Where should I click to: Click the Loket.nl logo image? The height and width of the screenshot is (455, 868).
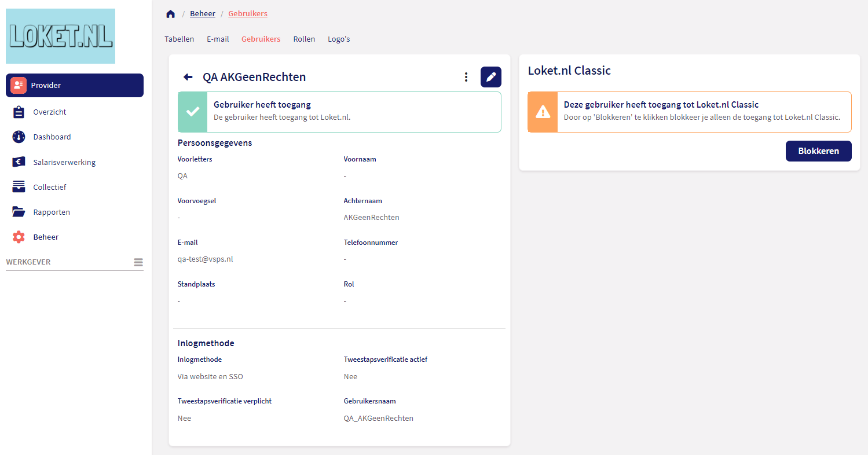61,36
